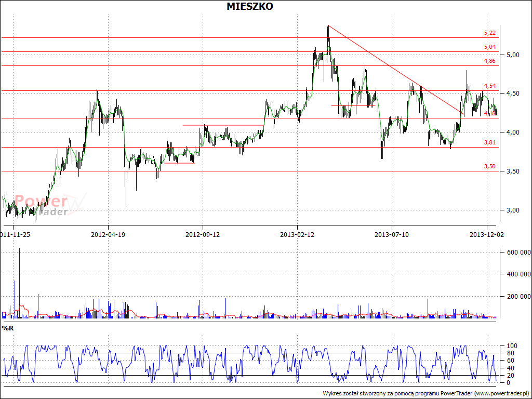Screen dimensions: 532x399
Task: Select the 2012-04-19 date label
Action: tap(108, 235)
